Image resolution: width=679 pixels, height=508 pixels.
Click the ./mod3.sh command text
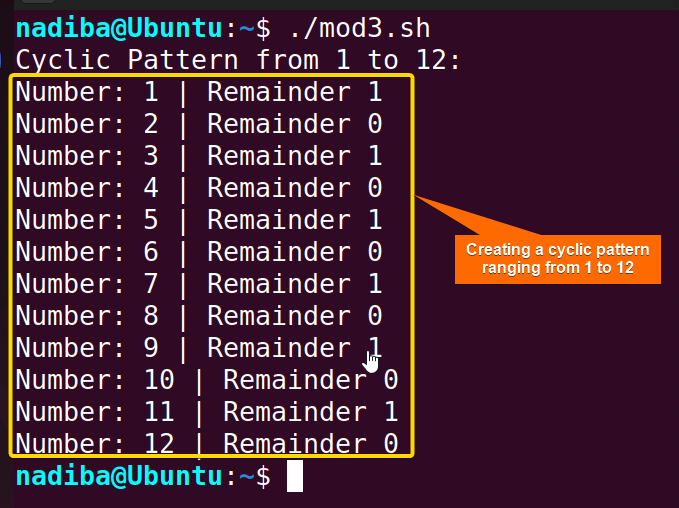[x=359, y=28]
